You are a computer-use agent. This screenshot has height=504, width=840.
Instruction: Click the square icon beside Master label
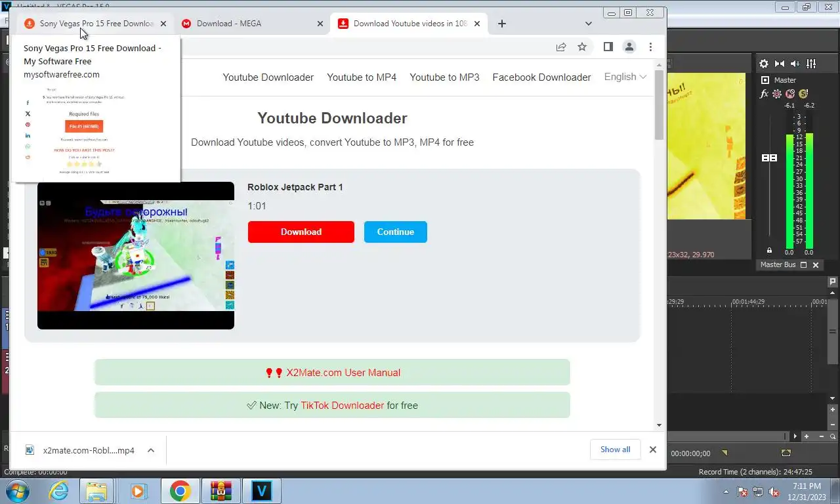pos(765,80)
